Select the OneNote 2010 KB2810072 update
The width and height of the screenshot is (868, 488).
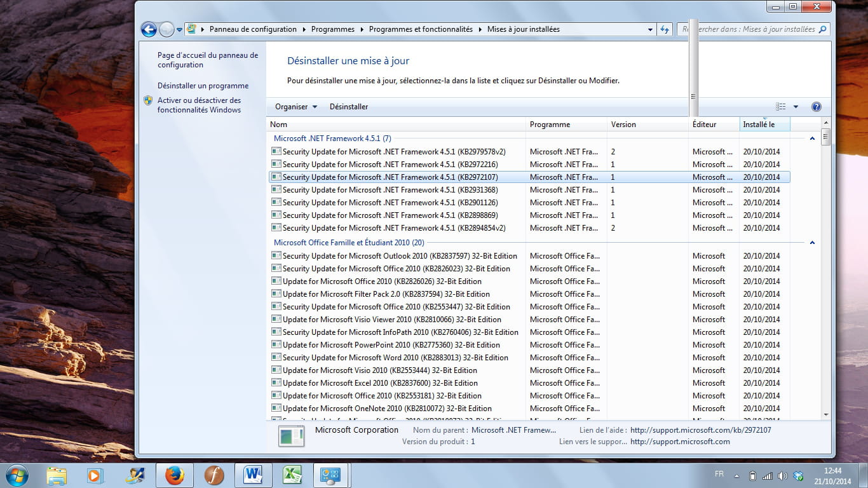coord(529,408)
